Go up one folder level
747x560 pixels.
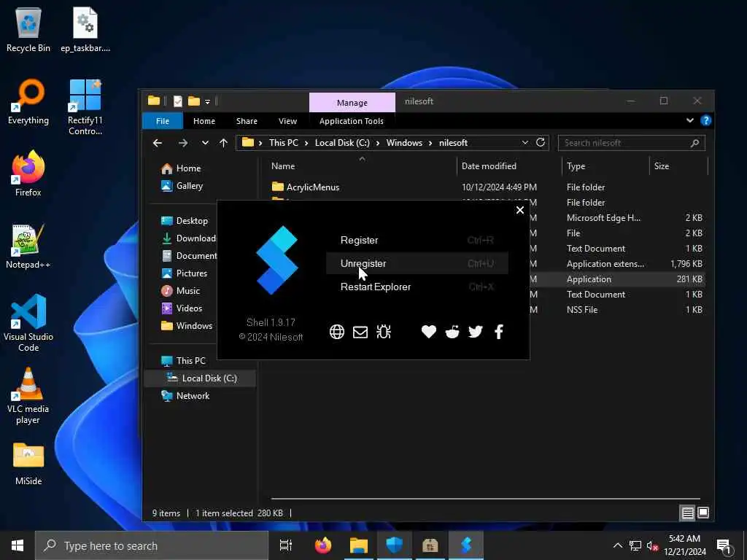tap(223, 143)
